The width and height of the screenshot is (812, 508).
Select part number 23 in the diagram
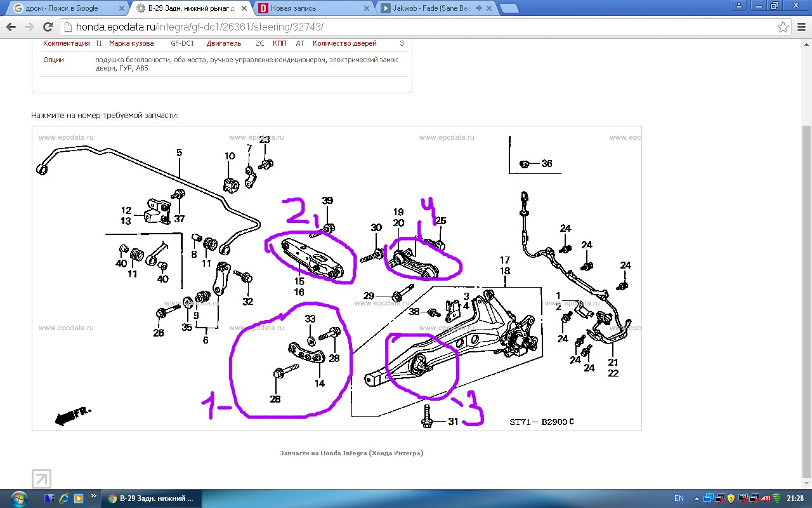(265, 140)
